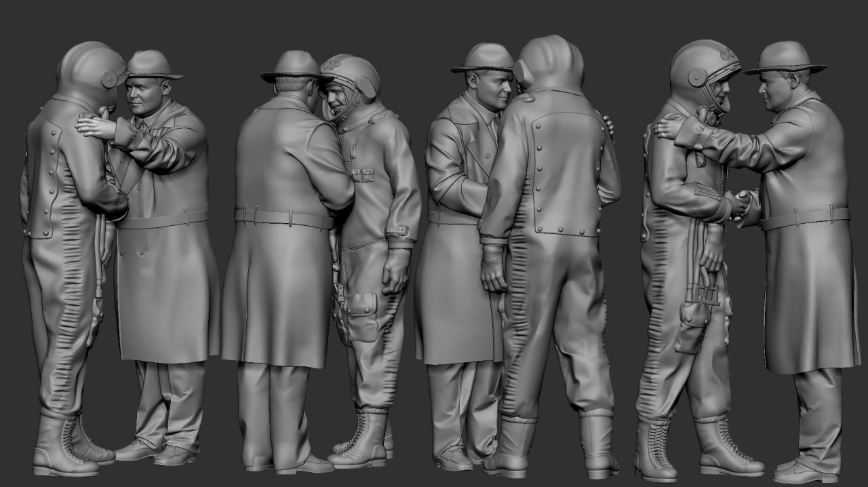This screenshot has height=487, width=868.
Task: Click the man's hanging gloved hand in third view
Action: tap(493, 267)
